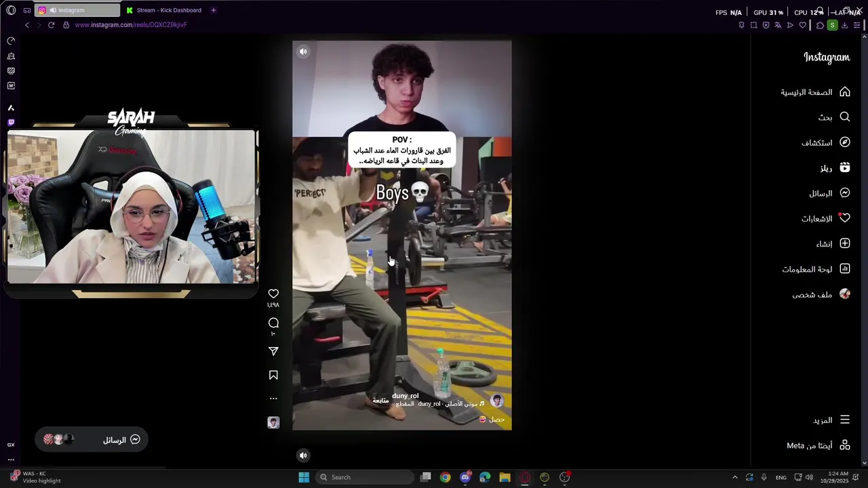
Task: Open Reels (ريلز) in Instagram sidebar
Action: (834, 168)
